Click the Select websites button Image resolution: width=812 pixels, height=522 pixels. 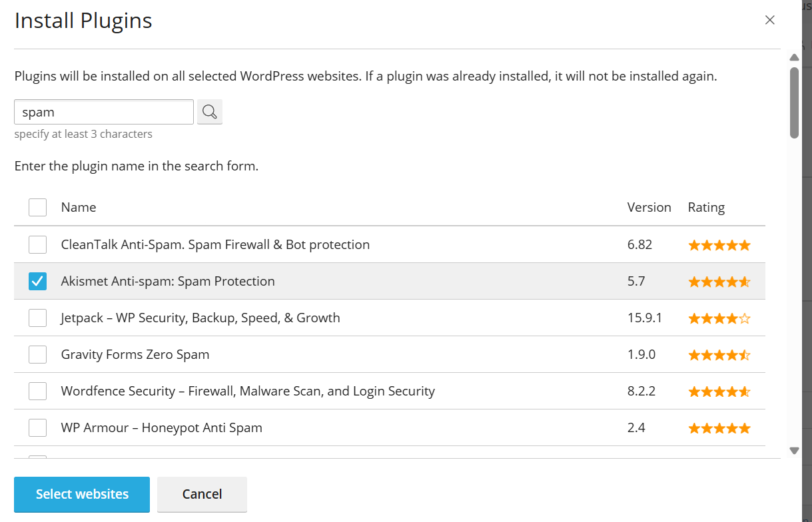click(x=82, y=494)
